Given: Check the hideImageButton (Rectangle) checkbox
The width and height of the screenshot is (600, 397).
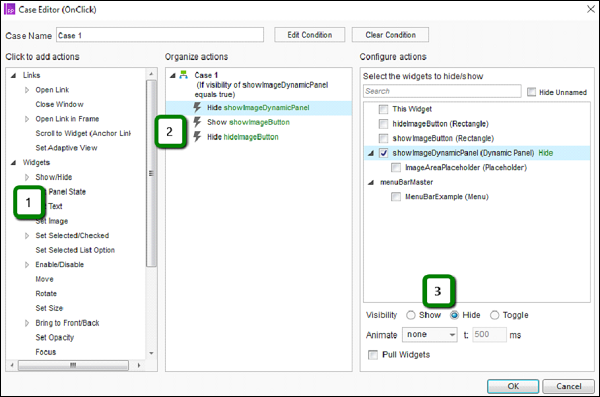Looking at the screenshot, I should click(x=383, y=124).
